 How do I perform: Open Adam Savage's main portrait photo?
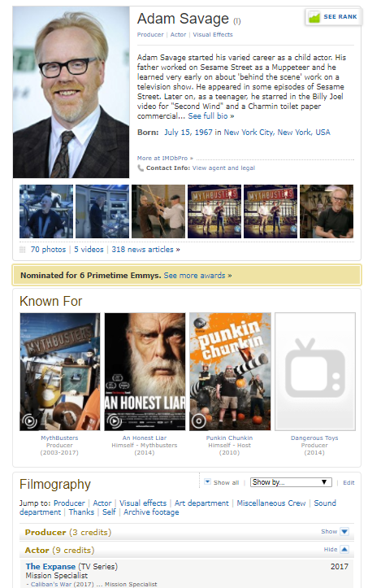(x=71, y=92)
